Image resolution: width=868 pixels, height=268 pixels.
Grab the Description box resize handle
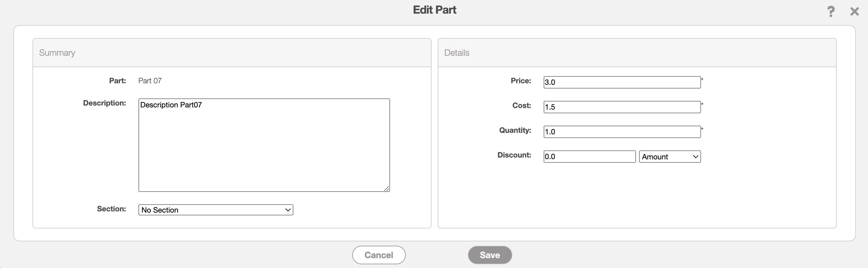point(387,189)
